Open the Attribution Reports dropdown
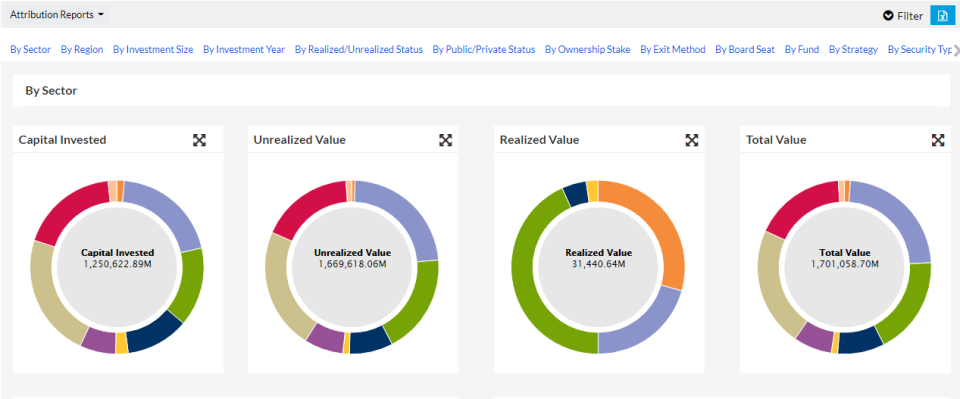The width and height of the screenshot is (960, 399). [x=56, y=15]
